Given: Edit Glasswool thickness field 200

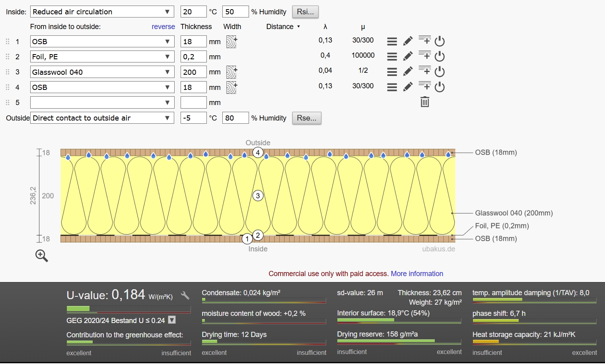Looking at the screenshot, I should click(x=193, y=72).
